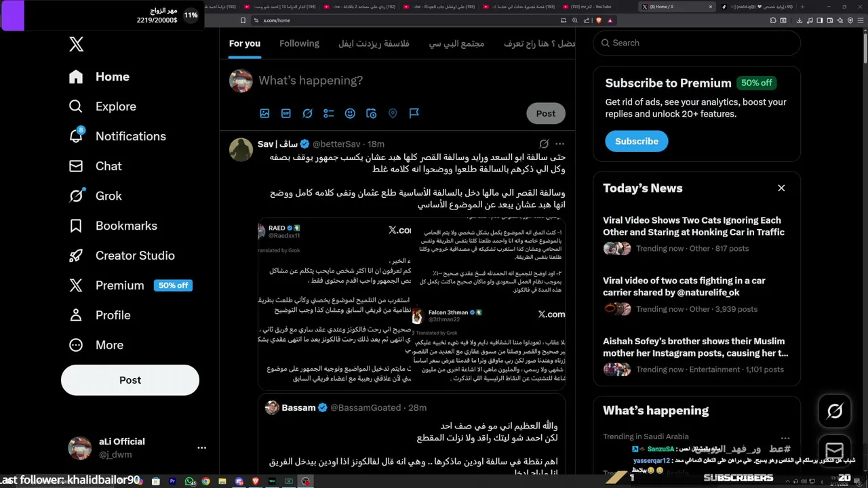Open the فلاسفة ريزدنت ايفل tab
The width and height of the screenshot is (868, 488).
click(x=374, y=43)
